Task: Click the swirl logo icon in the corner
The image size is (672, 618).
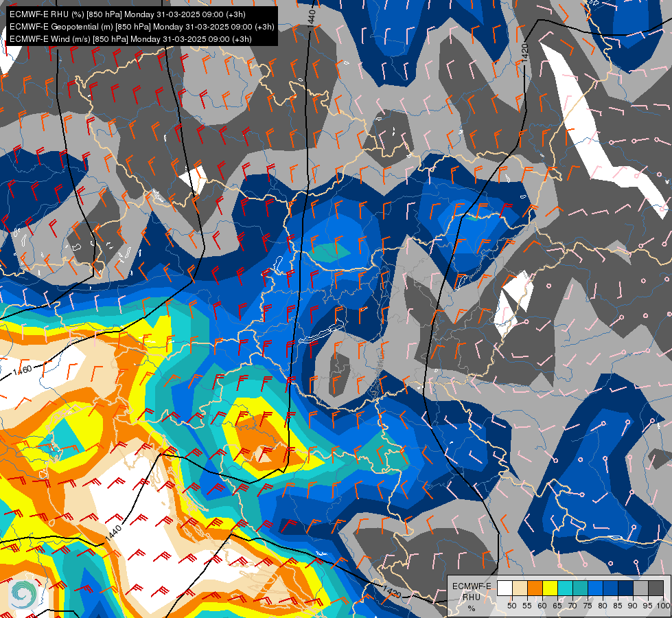Action: pos(23,594)
